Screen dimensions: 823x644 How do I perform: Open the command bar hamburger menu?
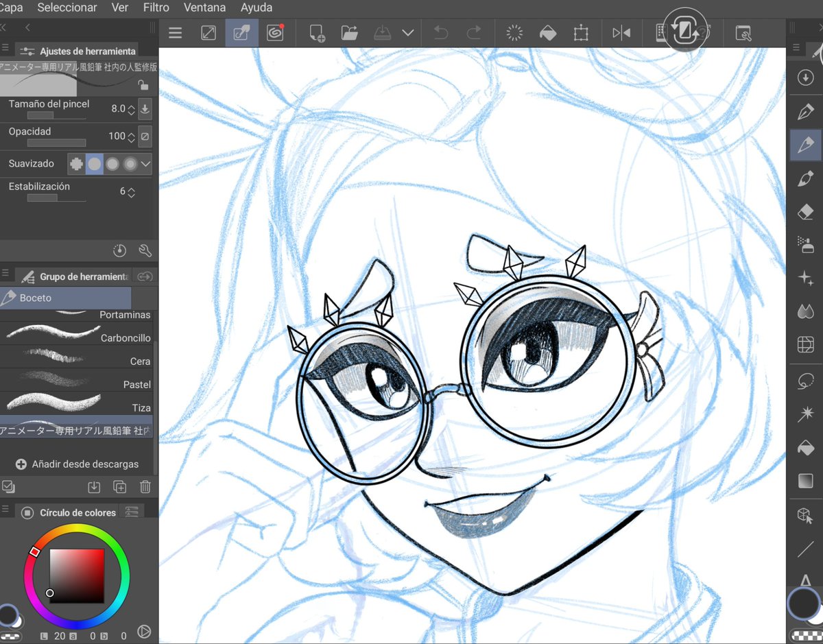tap(176, 33)
